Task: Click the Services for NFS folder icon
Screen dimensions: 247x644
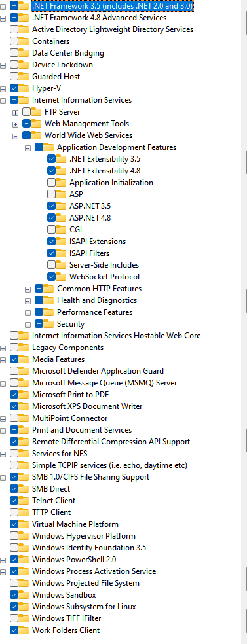Action: coord(24,454)
